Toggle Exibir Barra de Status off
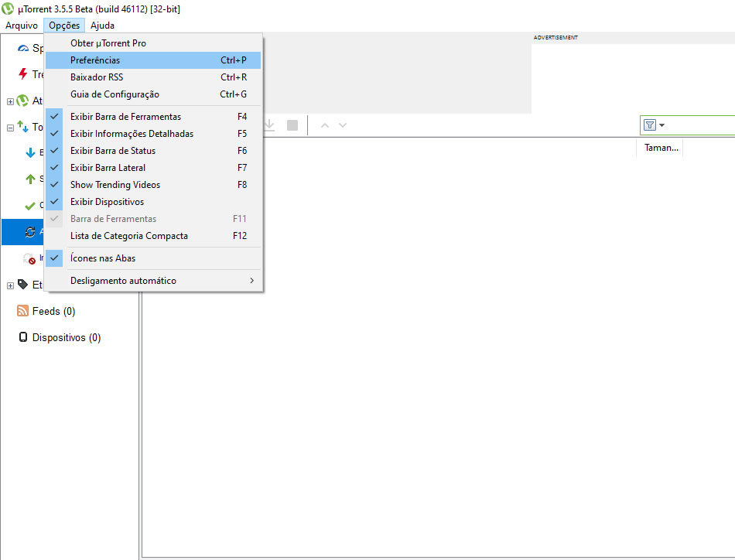Screen dimensions: 735x560 pos(112,151)
